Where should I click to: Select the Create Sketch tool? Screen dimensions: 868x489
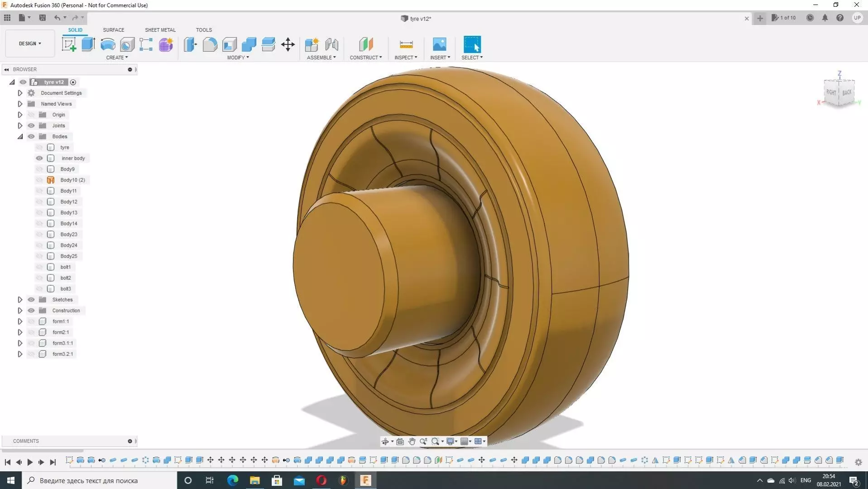tap(69, 44)
